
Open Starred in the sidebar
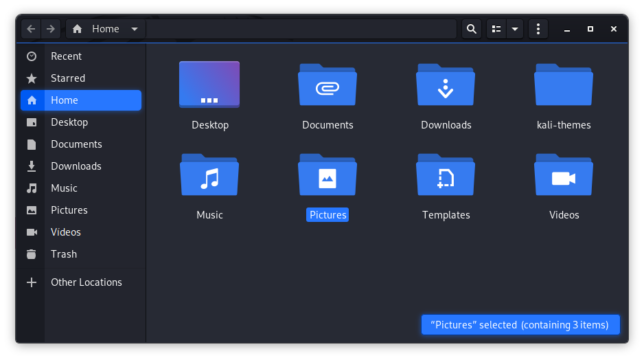(x=68, y=78)
